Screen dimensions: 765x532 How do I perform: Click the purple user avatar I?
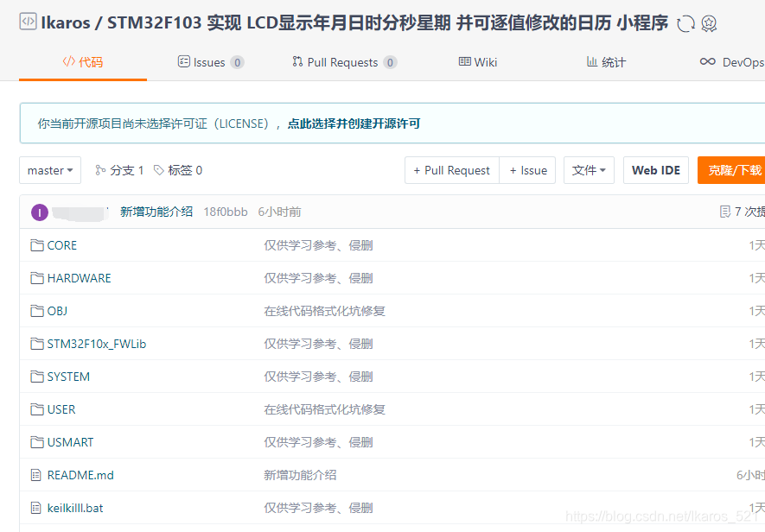40,212
